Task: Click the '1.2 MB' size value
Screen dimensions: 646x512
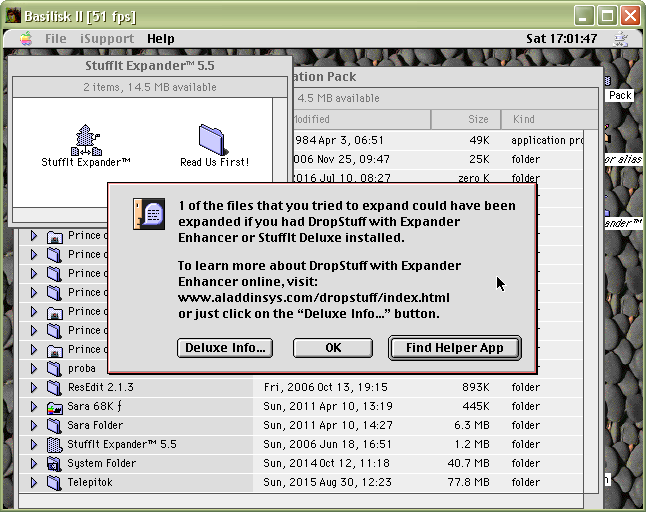Action: pos(472,444)
